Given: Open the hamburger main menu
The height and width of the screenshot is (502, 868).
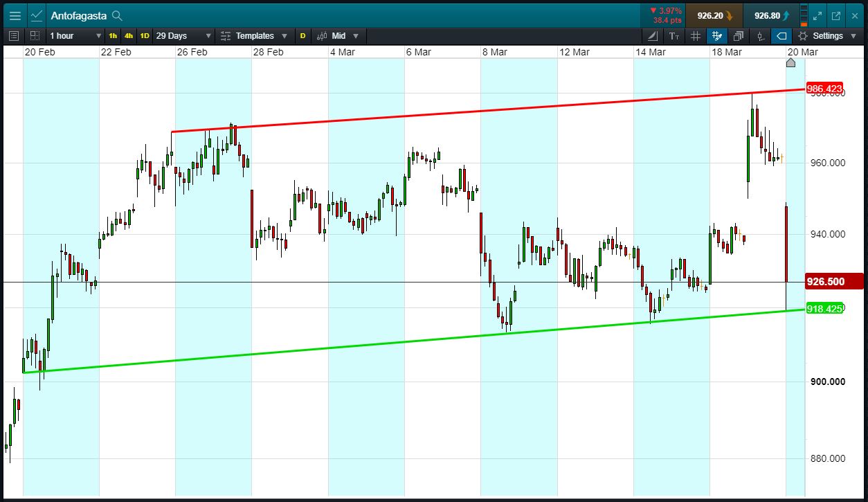Looking at the screenshot, I should (x=15, y=15).
